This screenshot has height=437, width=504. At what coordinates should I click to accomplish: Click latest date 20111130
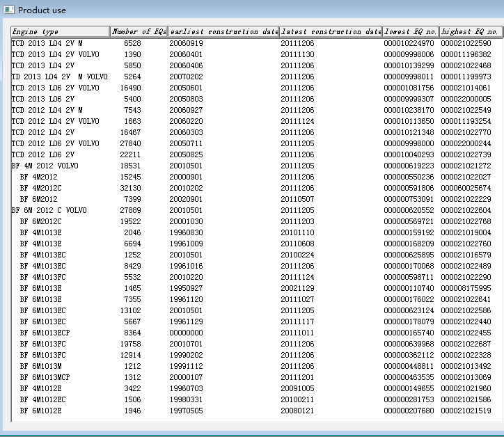(297, 54)
